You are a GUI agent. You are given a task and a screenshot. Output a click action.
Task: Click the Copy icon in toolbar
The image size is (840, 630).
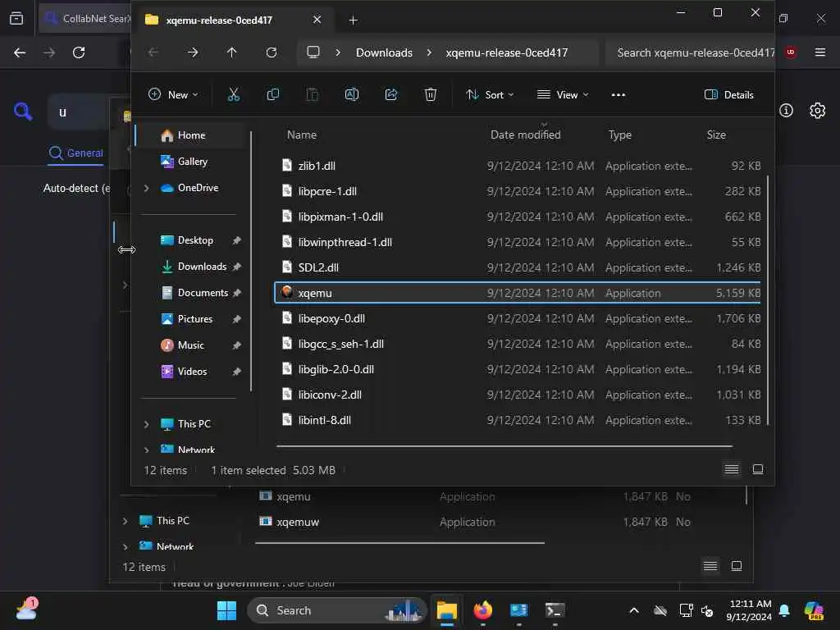pos(272,95)
